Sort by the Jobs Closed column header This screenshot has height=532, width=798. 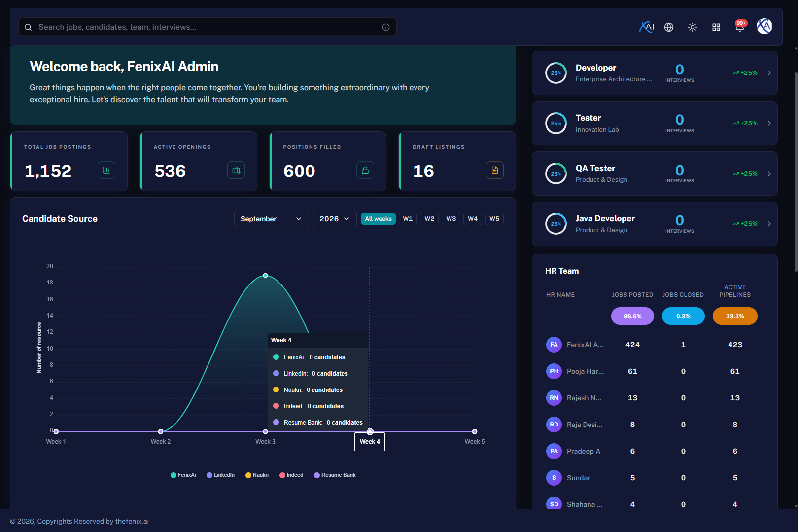coord(683,295)
